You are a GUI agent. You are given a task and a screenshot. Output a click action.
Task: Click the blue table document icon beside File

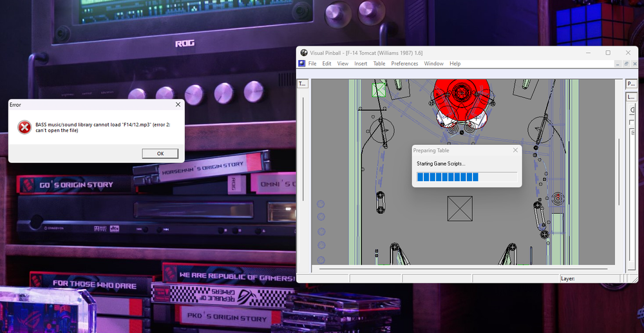click(x=302, y=64)
